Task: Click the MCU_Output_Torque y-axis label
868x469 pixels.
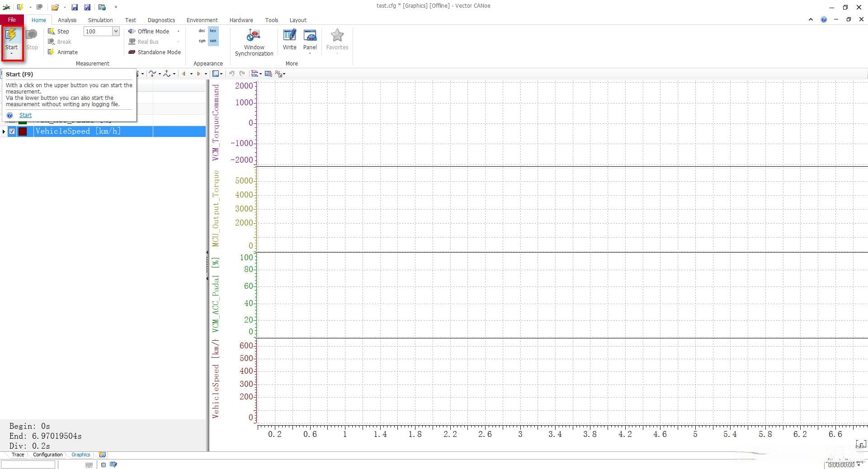Action: click(x=216, y=208)
